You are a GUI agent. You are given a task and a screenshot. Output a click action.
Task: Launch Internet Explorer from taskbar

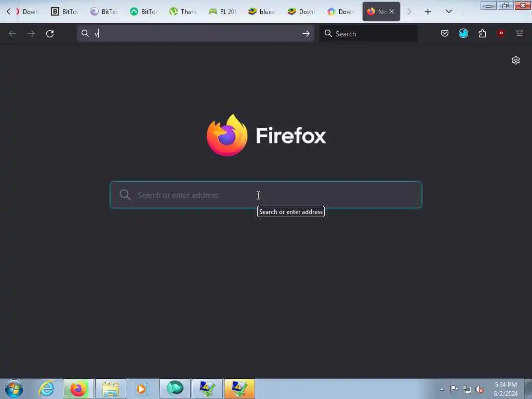(x=46, y=389)
